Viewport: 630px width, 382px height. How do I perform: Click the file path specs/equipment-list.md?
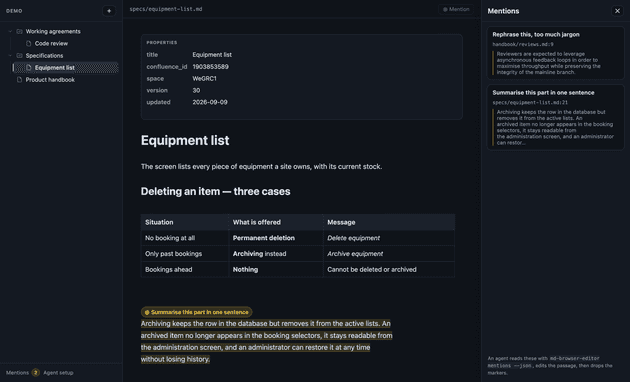tap(166, 9)
